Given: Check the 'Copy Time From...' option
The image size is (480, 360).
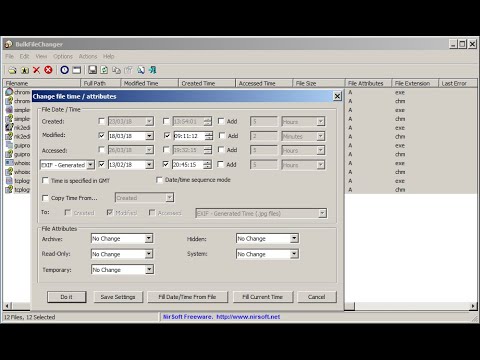Looking at the screenshot, I should (x=45, y=198).
